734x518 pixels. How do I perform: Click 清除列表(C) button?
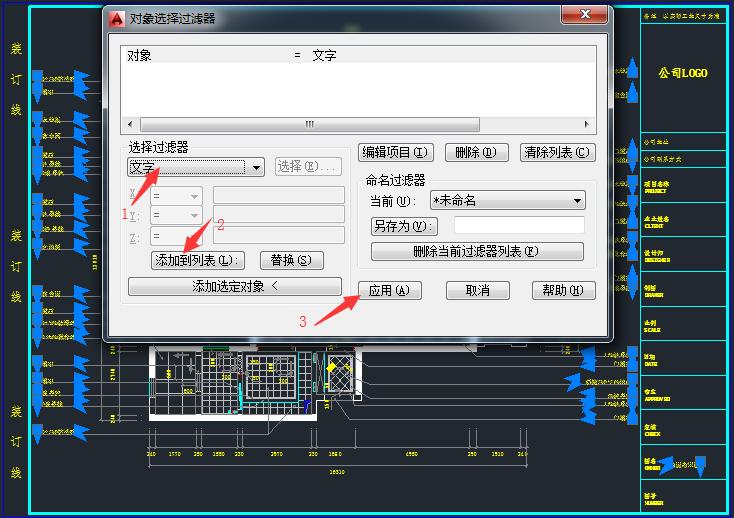pos(558,152)
